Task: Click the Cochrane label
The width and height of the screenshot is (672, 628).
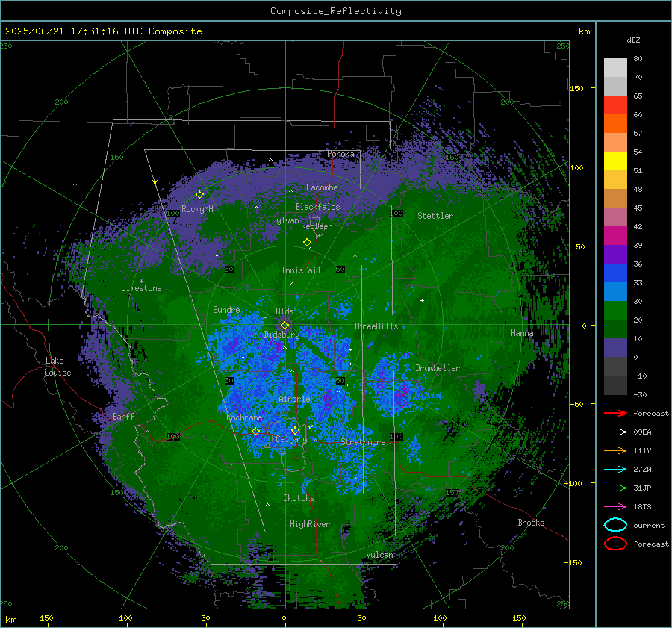Action: (244, 417)
